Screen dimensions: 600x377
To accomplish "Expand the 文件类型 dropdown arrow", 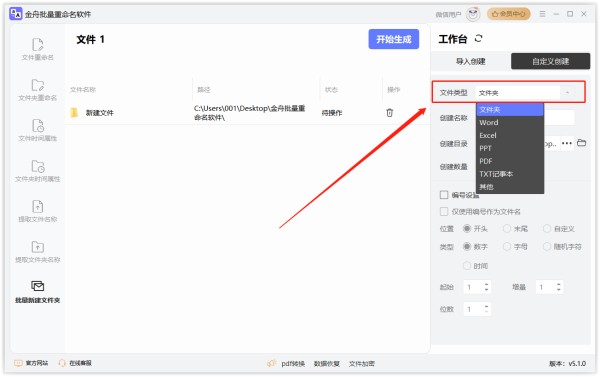I will (567, 93).
